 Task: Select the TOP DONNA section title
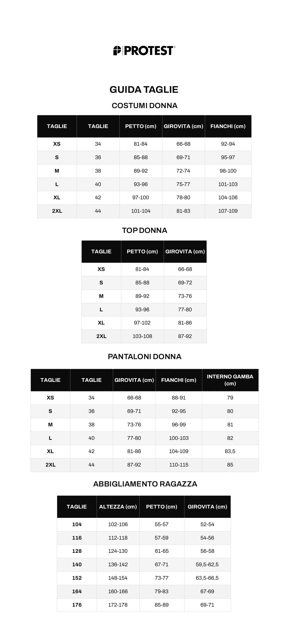tap(144, 230)
